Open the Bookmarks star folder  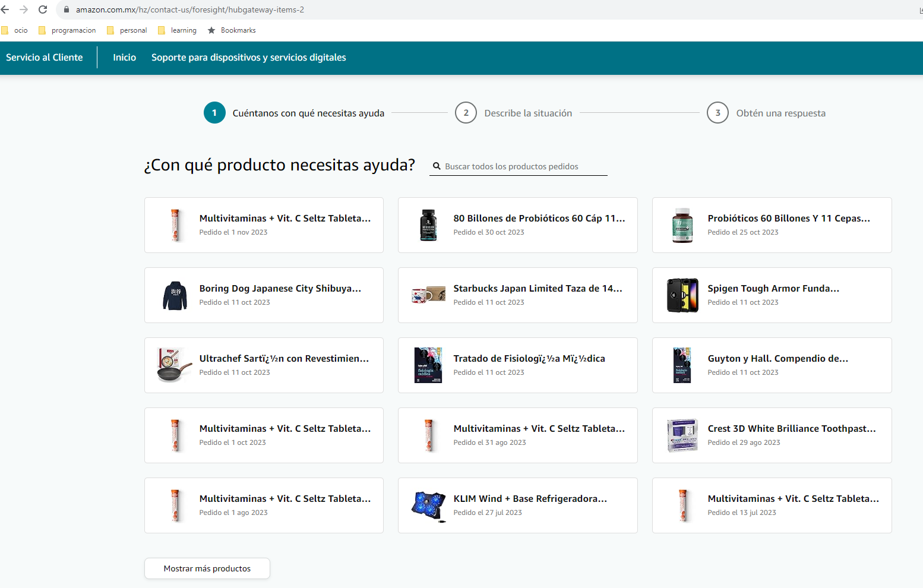coord(232,30)
